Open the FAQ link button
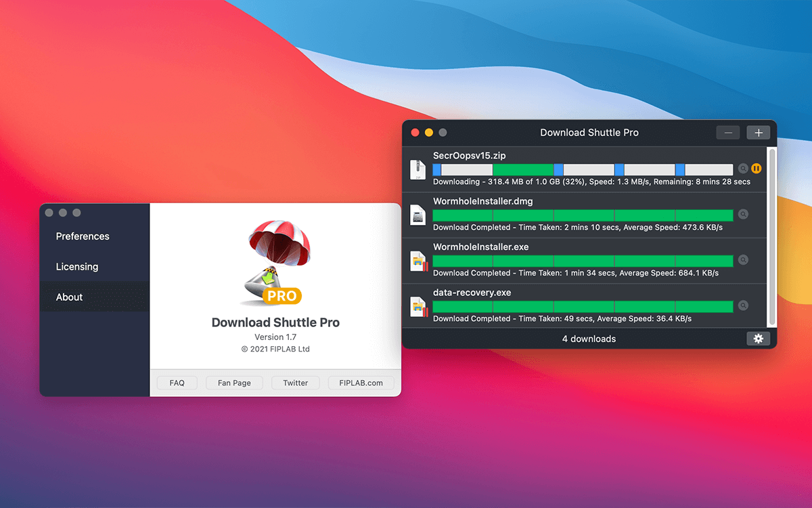This screenshot has height=508, width=812. pyautogui.click(x=177, y=383)
